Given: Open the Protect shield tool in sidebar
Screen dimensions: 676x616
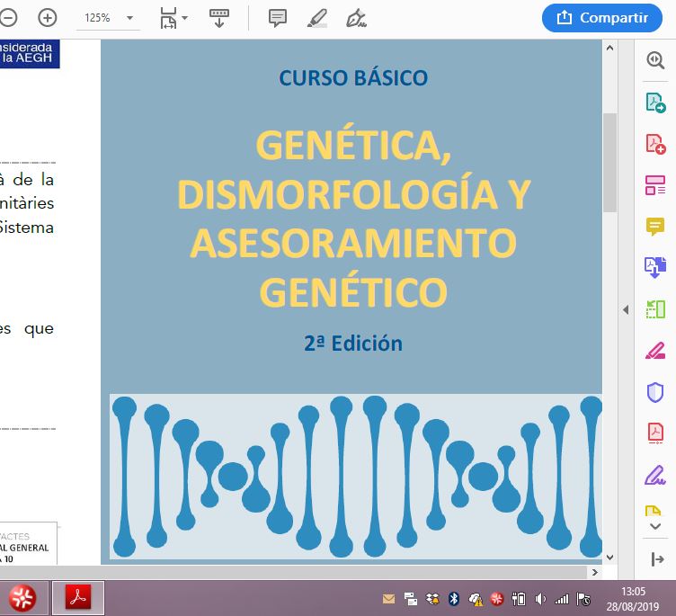Looking at the screenshot, I should click(x=655, y=392).
